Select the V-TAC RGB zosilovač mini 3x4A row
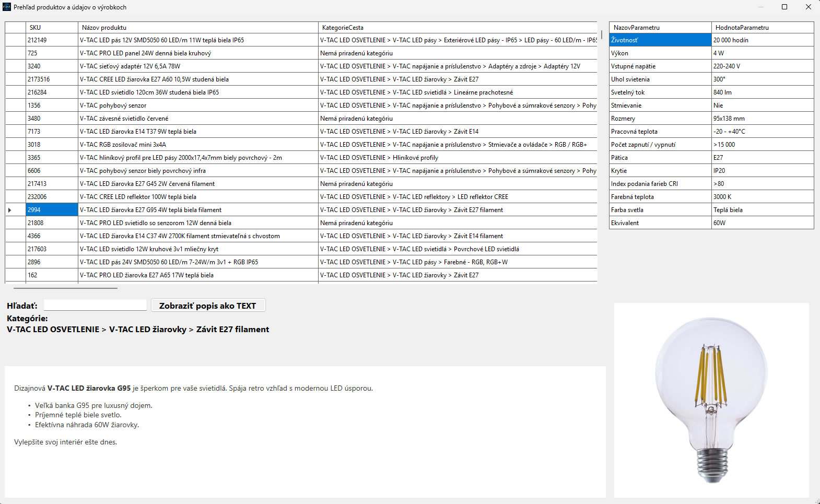 pyautogui.click(x=301, y=145)
